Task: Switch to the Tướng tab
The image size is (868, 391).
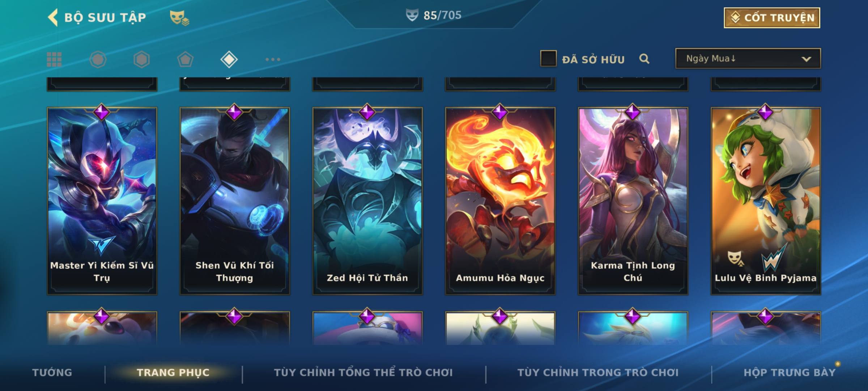Action: coord(52,373)
